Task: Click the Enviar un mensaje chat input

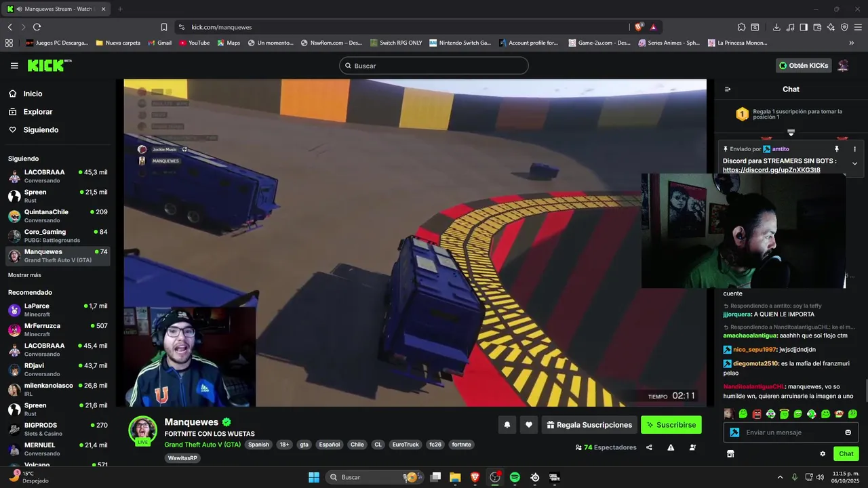Action: pos(791,432)
